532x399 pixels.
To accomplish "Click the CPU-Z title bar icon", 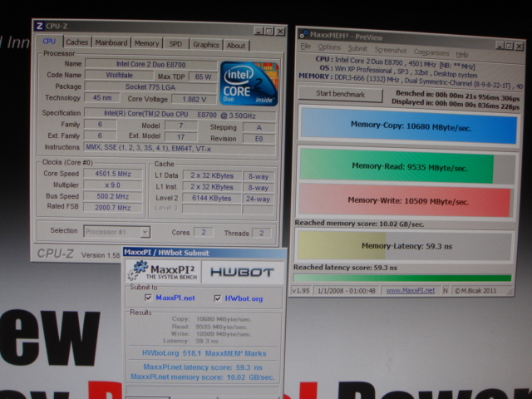I will [x=39, y=26].
